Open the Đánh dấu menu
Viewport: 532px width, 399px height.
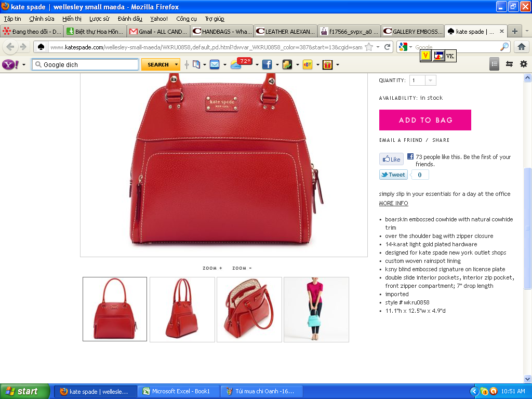tap(130, 19)
